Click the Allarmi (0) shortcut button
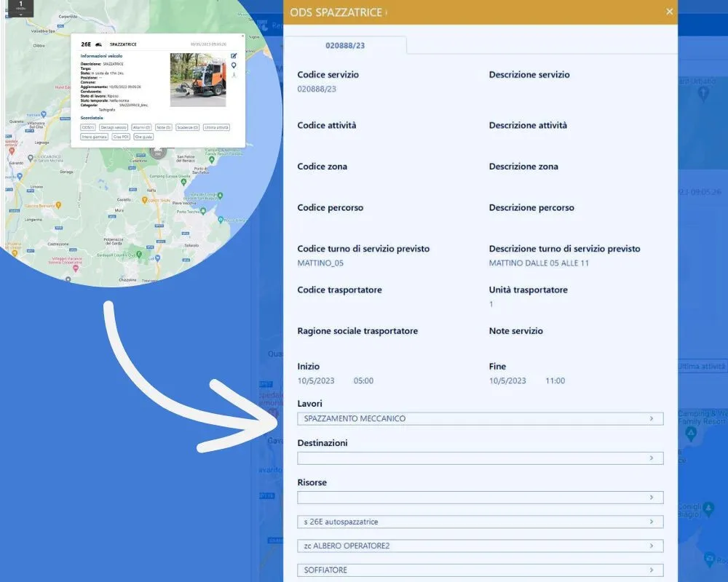 (x=141, y=127)
